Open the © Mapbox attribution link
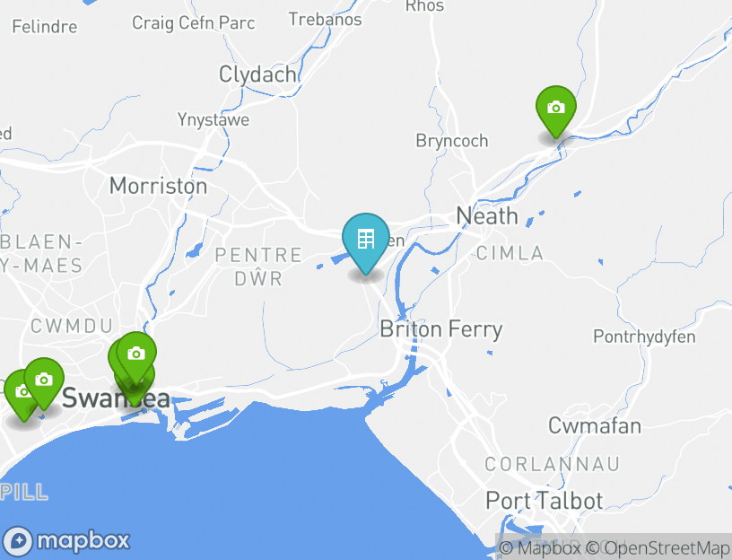Screen dimensions: 732x560 tap(540, 547)
